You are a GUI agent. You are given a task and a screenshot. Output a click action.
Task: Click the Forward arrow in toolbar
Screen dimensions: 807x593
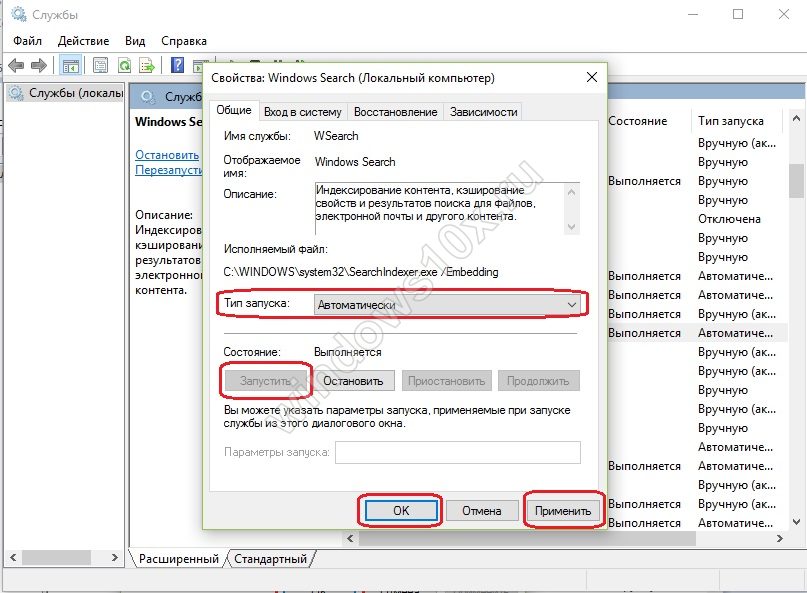(x=39, y=66)
